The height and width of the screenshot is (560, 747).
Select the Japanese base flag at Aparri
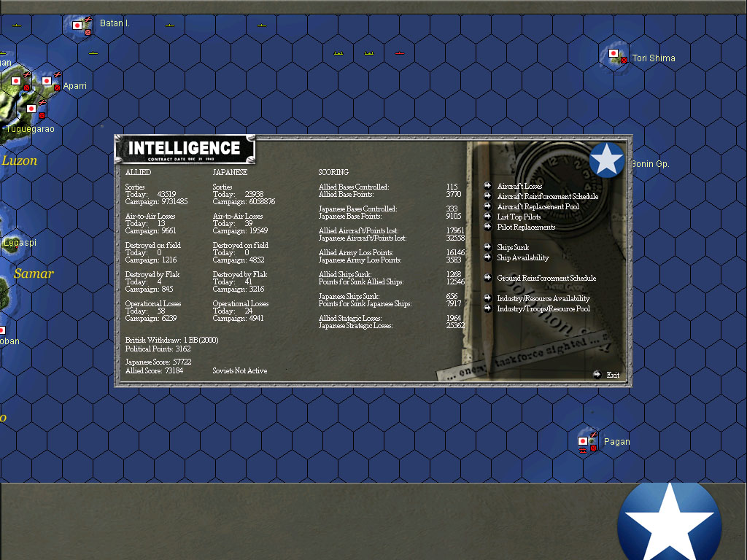pyautogui.click(x=47, y=81)
